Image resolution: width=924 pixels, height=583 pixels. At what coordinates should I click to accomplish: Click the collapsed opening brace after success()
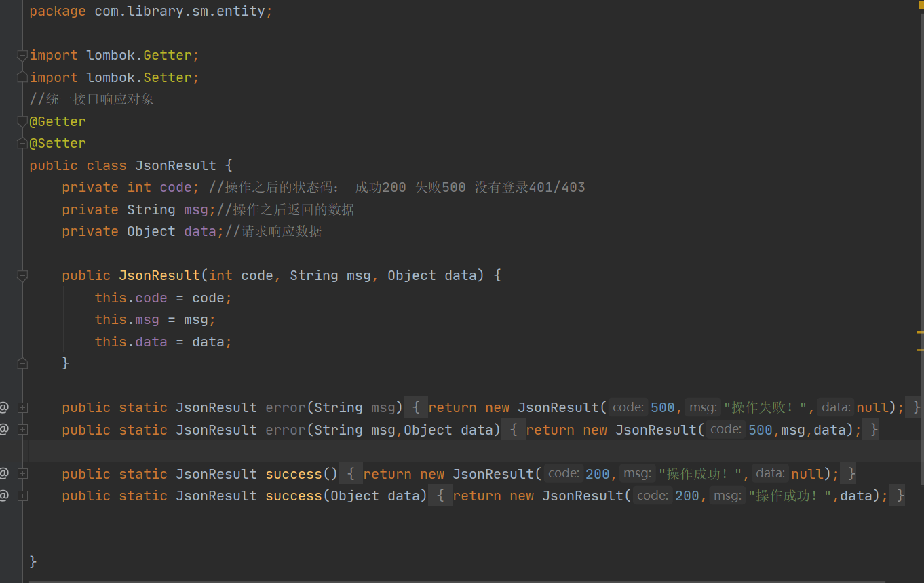pos(350,473)
